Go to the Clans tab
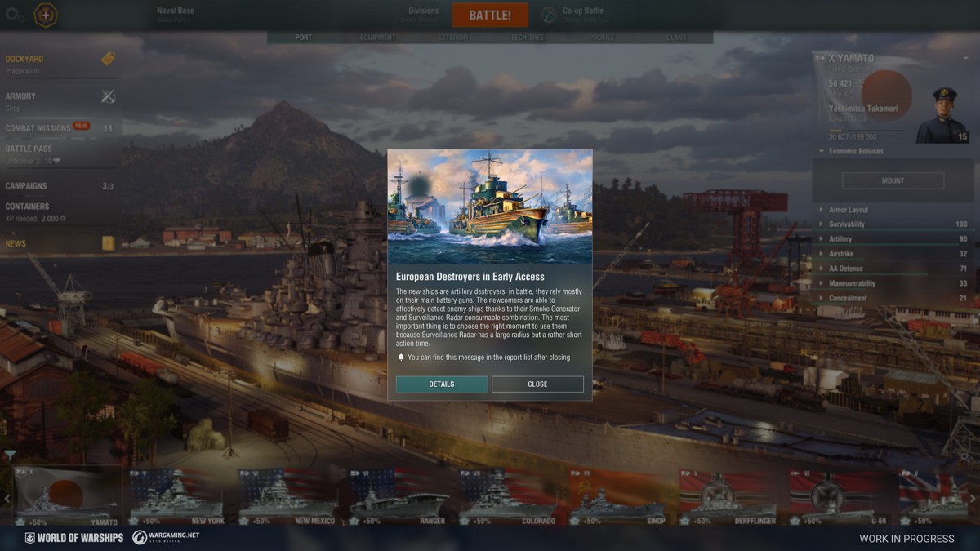Image resolution: width=980 pixels, height=551 pixels. tap(676, 38)
